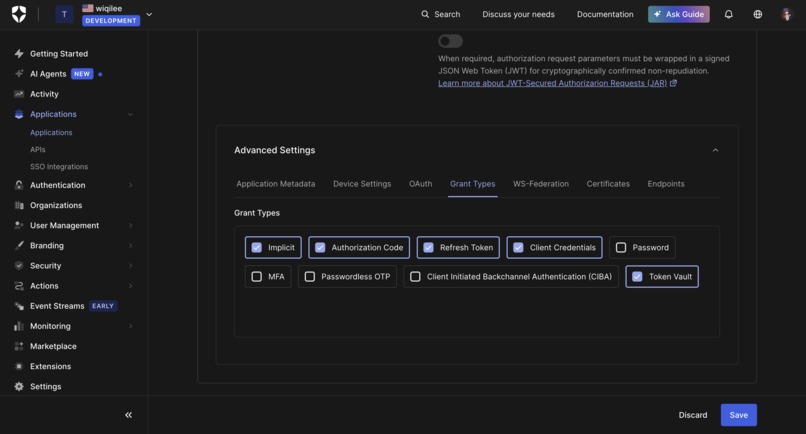Open the Applications submenu item
This screenshot has width=806, height=434.
click(x=51, y=133)
